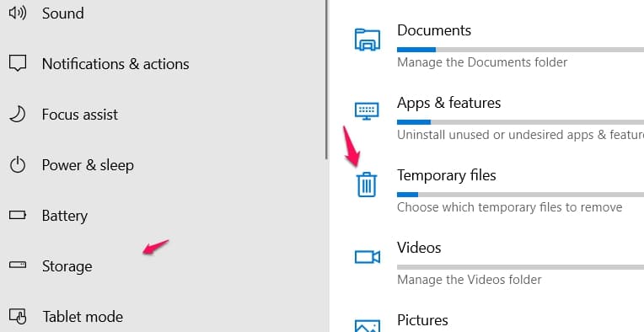Click the Videos camera icon
The width and height of the screenshot is (644, 332).
pos(368,257)
